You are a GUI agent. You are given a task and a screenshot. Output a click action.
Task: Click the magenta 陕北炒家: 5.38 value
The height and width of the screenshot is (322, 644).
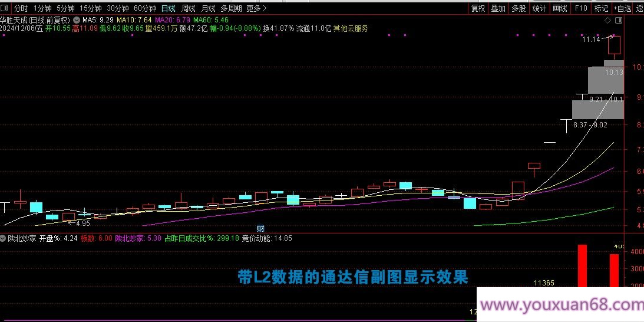138,238
